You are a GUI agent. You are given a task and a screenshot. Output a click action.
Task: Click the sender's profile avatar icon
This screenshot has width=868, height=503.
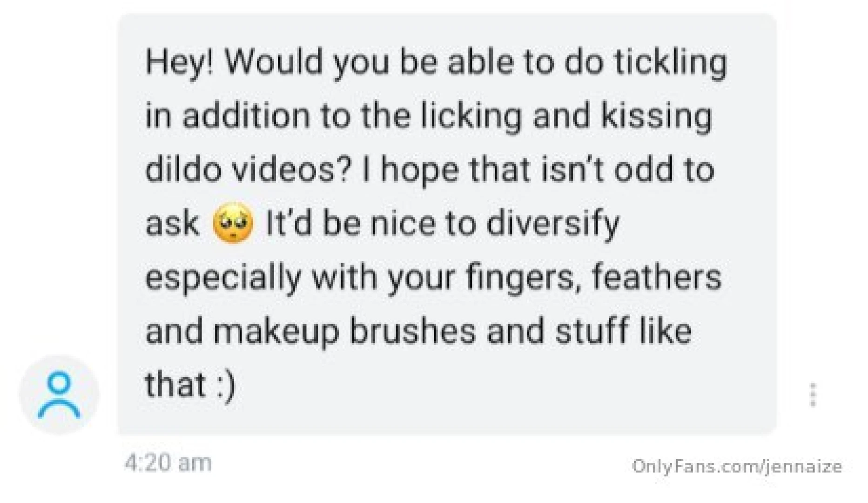click(x=59, y=394)
